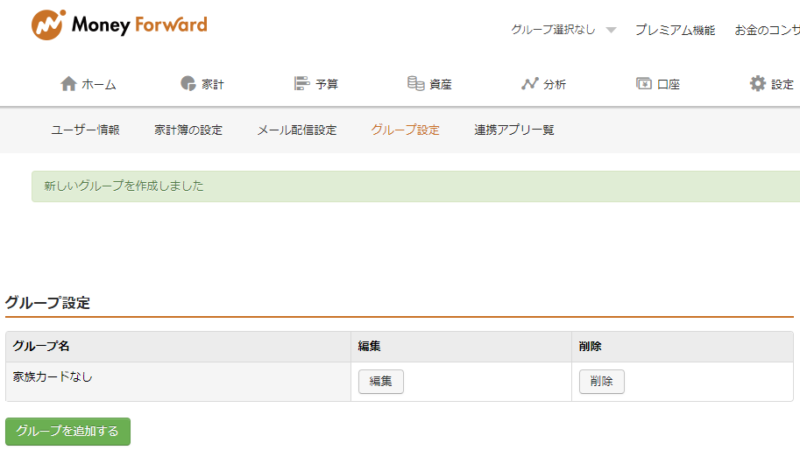Switch to 家計簿の設定 tab
The image size is (800, 457).
[188, 130]
